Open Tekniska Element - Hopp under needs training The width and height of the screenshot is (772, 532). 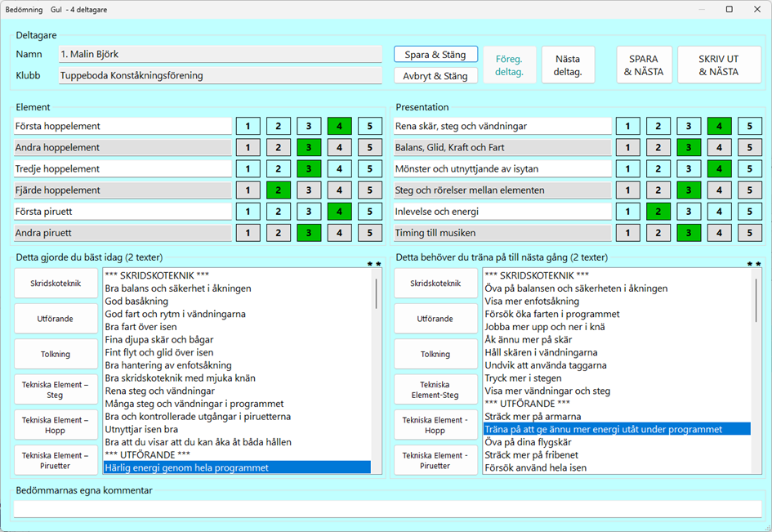pyautogui.click(x=435, y=425)
